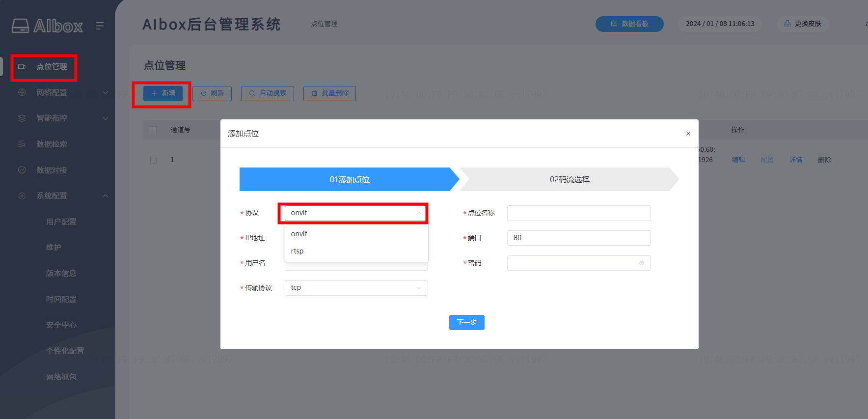
Task: Toggle password visibility eye icon
Action: click(x=641, y=263)
